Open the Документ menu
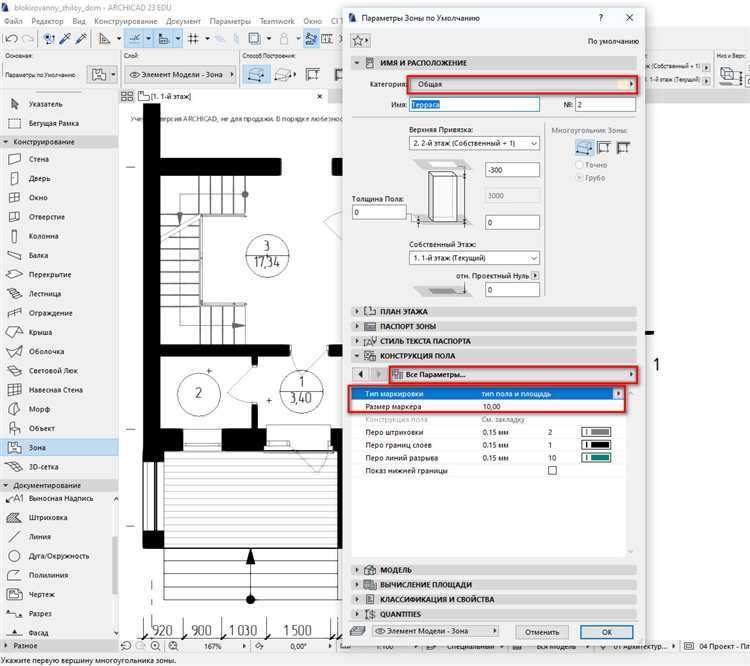 [183, 21]
